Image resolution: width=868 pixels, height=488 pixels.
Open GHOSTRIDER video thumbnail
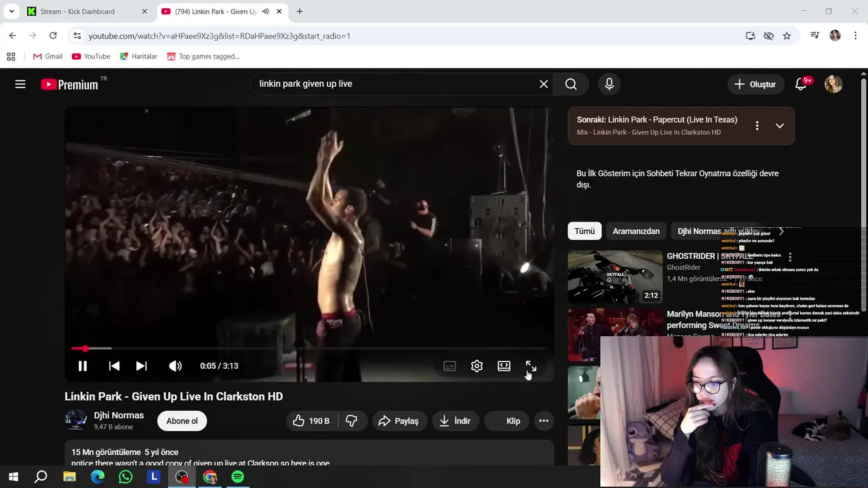point(615,277)
